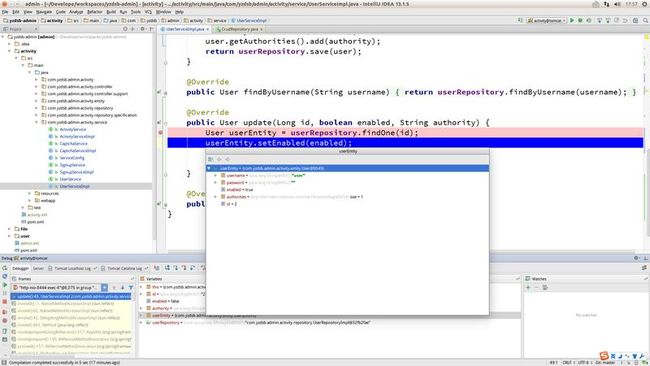Select ActivityService in Project tree
Image resolution: width=650 pixels, height=366 pixels.
click(73, 129)
